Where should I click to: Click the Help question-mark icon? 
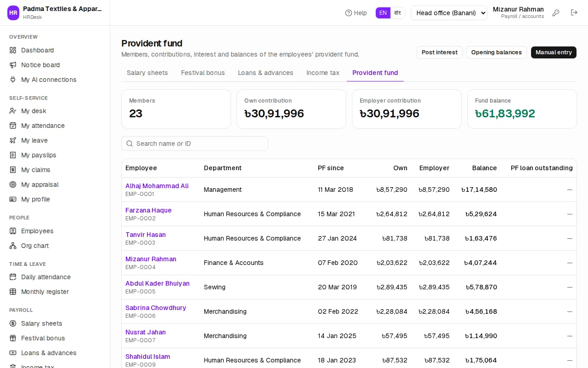(x=349, y=13)
